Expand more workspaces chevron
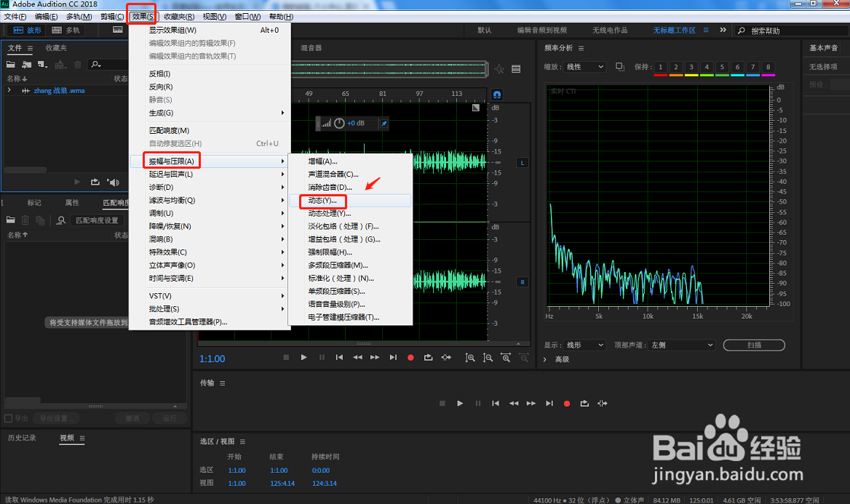The height and width of the screenshot is (504, 850). click(723, 30)
